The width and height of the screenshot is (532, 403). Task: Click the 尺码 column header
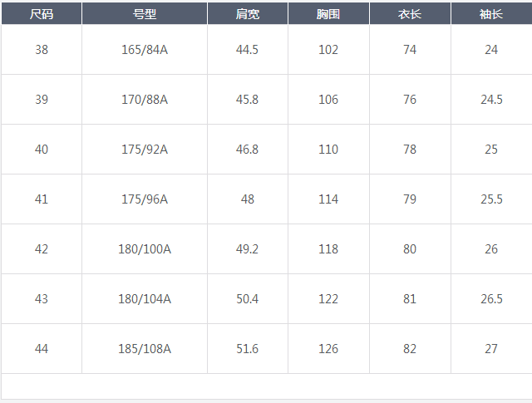(42, 14)
